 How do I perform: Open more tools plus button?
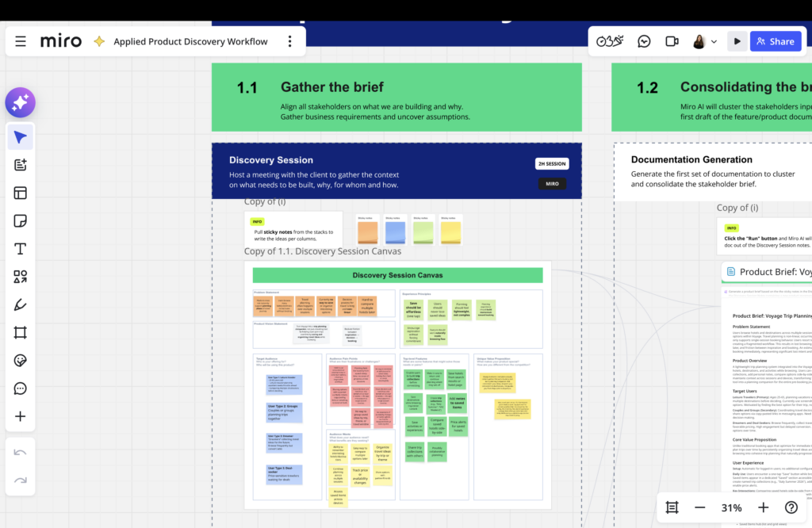click(20, 417)
